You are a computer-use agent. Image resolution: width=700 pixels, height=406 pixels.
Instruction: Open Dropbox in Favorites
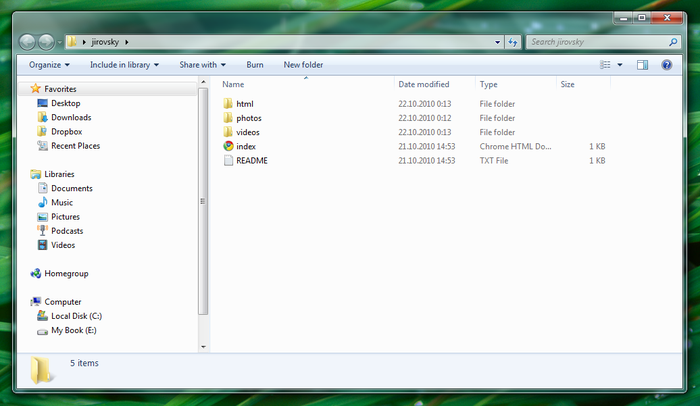point(67,132)
